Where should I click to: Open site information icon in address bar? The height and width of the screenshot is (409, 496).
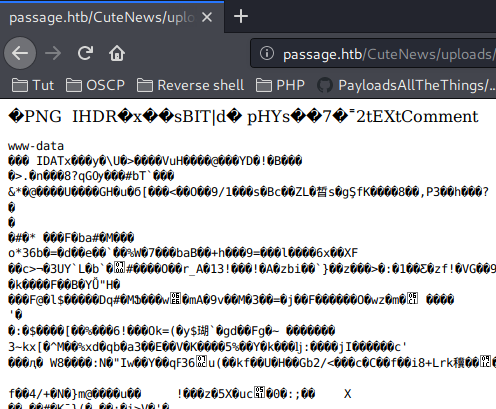[267, 53]
